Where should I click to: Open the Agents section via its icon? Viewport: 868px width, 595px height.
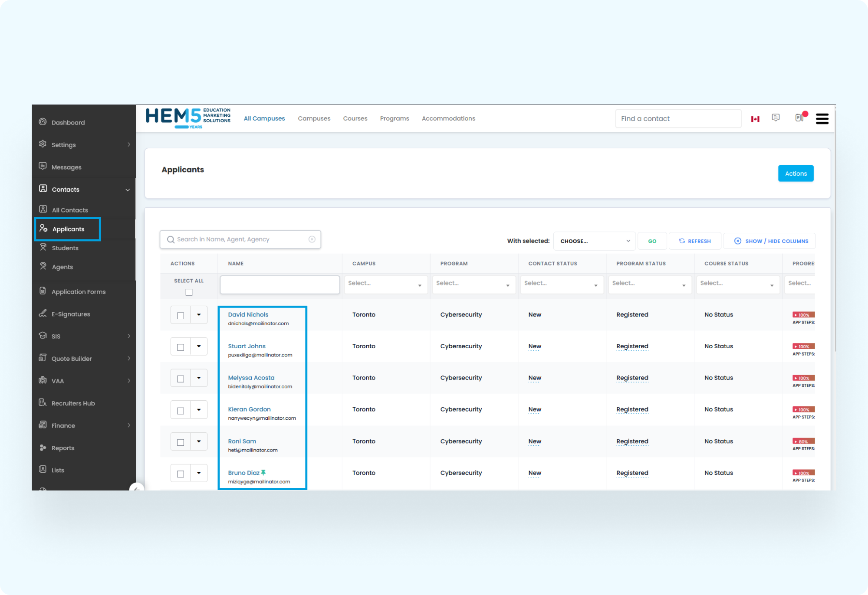pyautogui.click(x=43, y=266)
